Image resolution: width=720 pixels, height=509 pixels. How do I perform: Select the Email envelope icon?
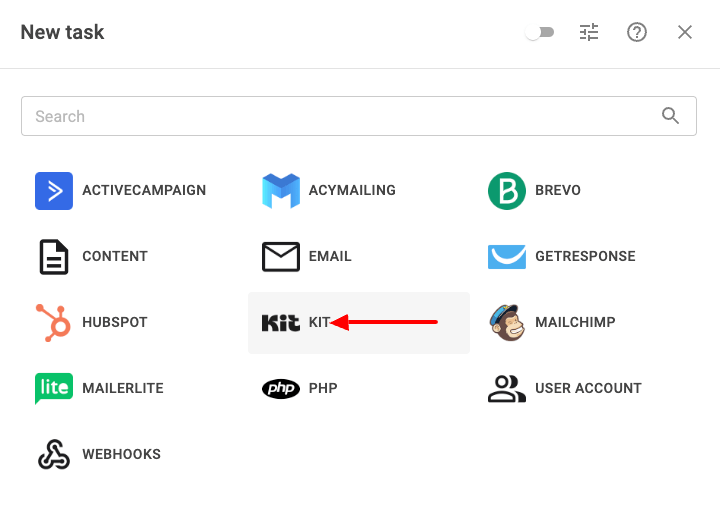(281, 257)
